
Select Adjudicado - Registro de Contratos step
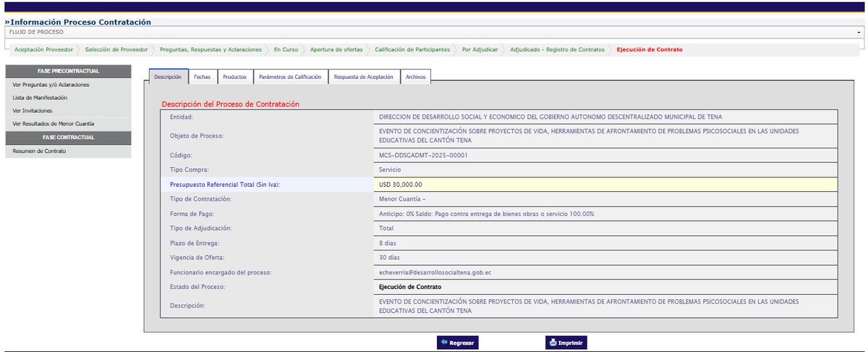[x=557, y=49]
